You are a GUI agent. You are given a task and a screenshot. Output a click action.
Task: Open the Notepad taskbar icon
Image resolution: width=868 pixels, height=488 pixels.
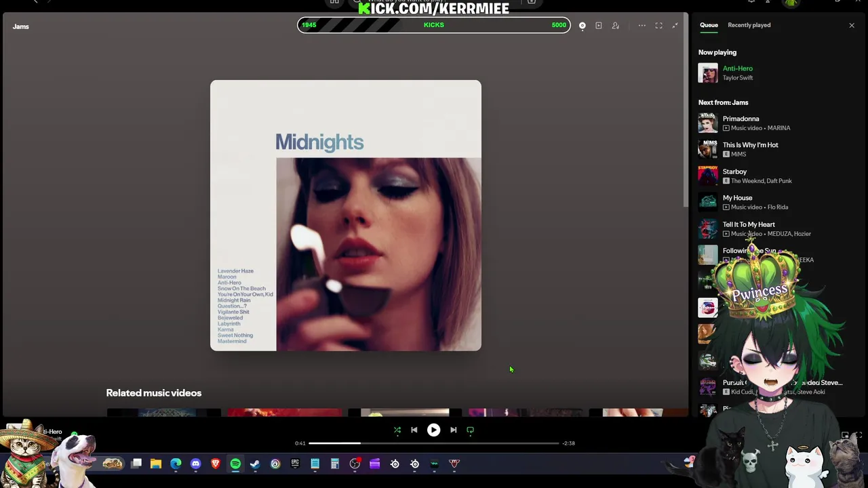[315, 464]
